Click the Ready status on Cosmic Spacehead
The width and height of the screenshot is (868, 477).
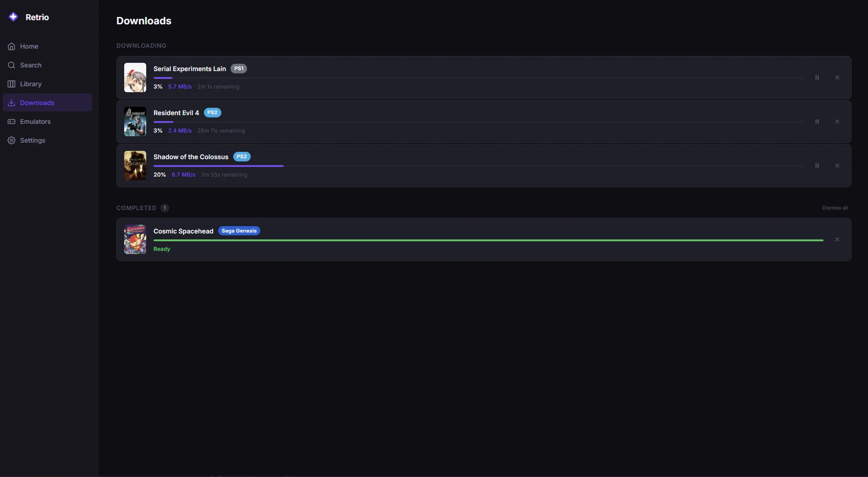162,249
